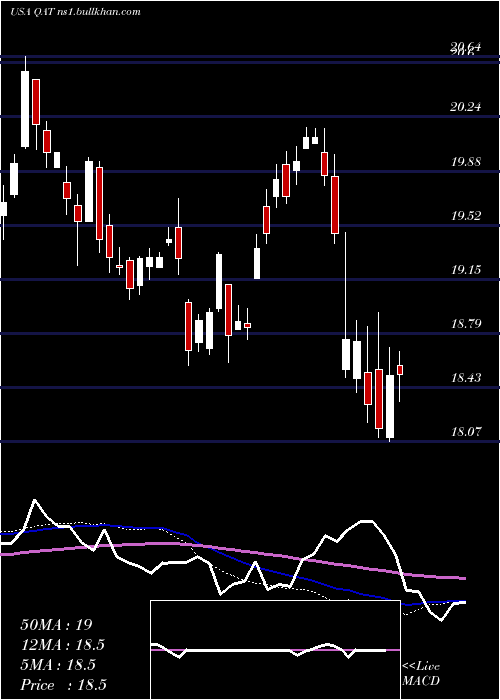Click the 20.64 price level label
Image resolution: width=500 pixels, height=700 pixels.
click(x=466, y=46)
